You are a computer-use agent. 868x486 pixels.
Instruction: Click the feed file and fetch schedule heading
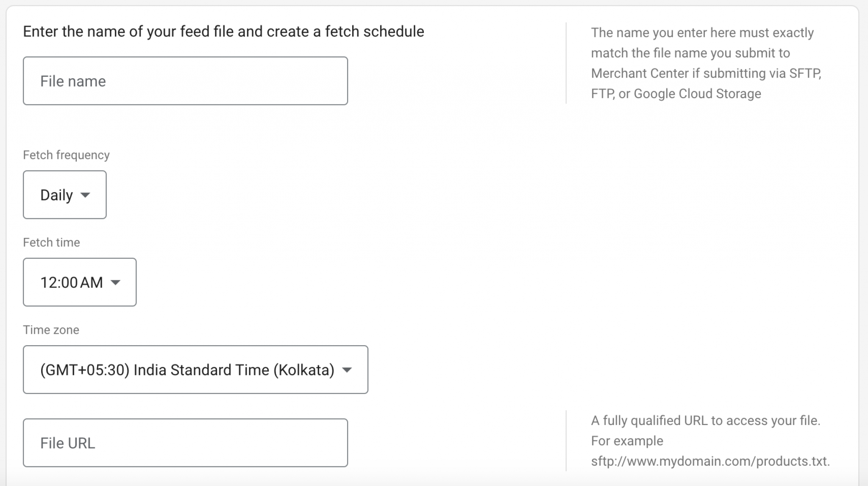tap(223, 31)
